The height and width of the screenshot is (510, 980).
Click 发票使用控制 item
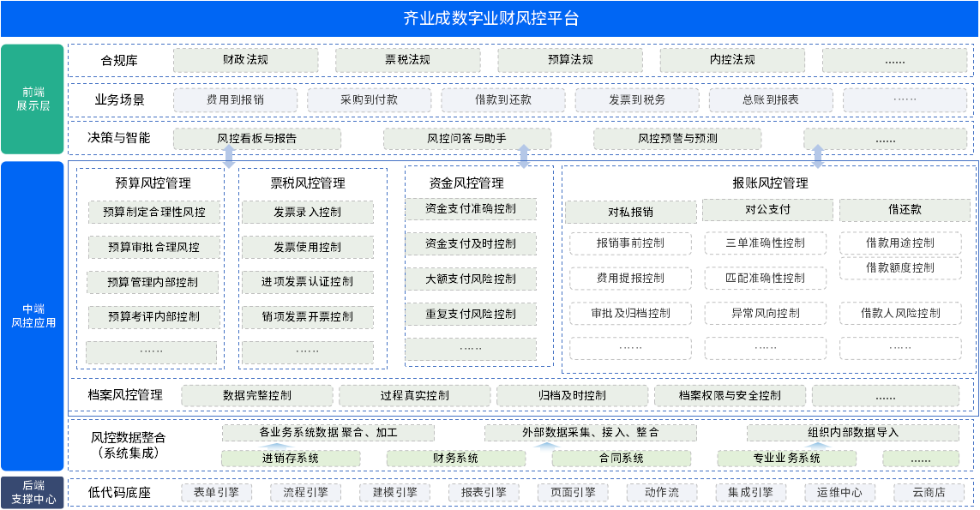(308, 248)
